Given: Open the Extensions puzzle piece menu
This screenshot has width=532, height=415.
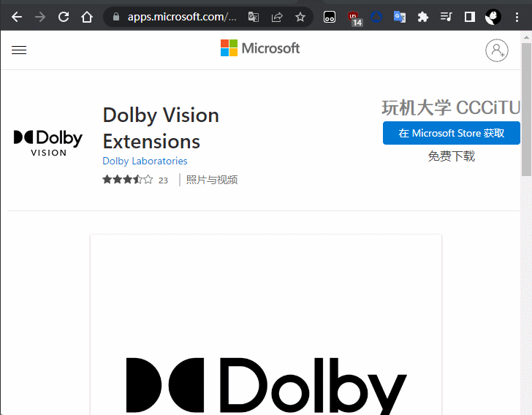Looking at the screenshot, I should pyautogui.click(x=423, y=17).
